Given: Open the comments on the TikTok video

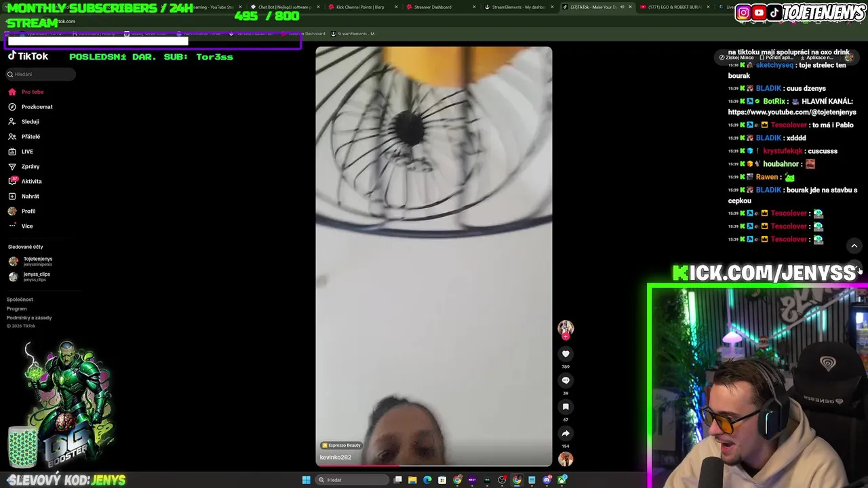Looking at the screenshot, I should 566,380.
